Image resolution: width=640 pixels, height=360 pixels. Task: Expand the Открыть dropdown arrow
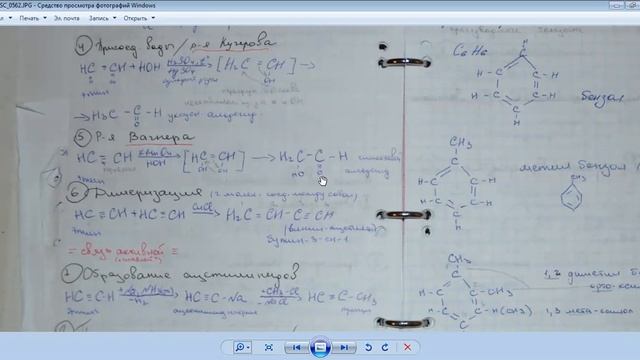point(153,18)
